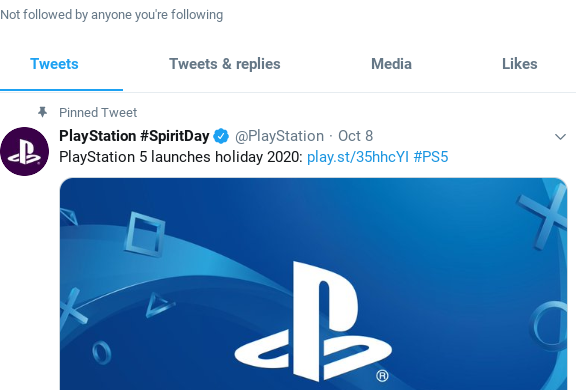Click the registered trademark symbol in the image

tap(382, 376)
